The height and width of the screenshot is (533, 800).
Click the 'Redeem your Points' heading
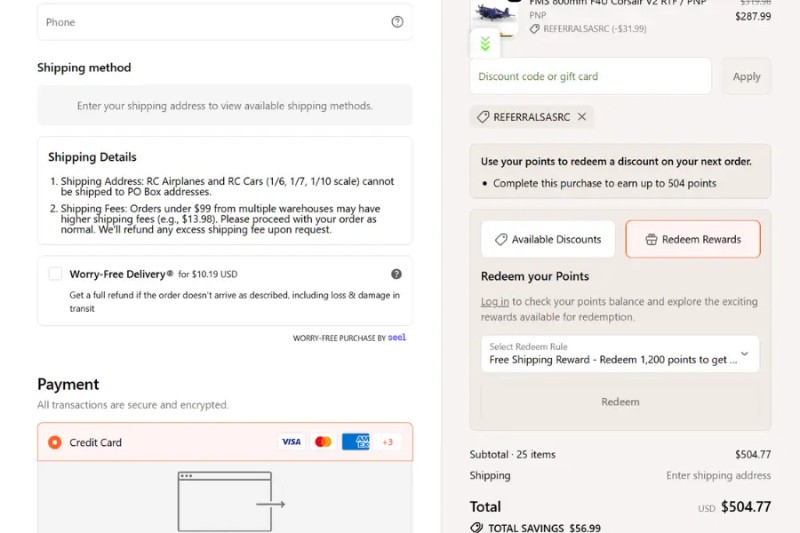click(x=535, y=276)
